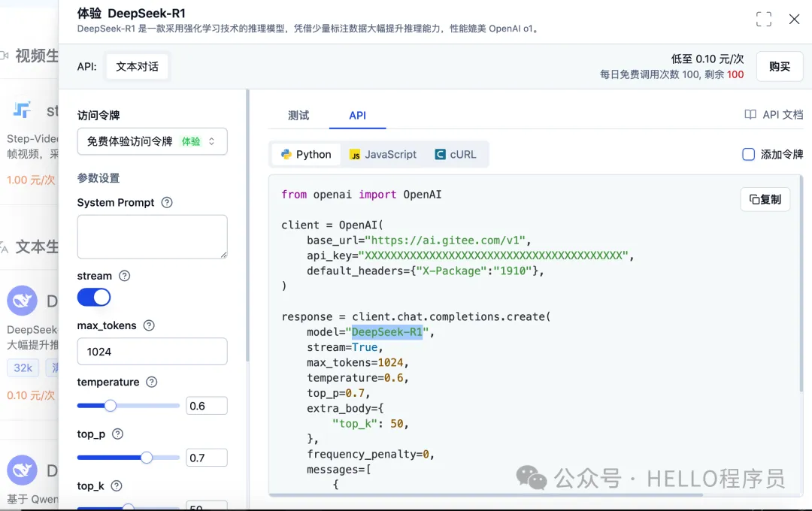Click the remaining free calls count 100

click(x=735, y=74)
